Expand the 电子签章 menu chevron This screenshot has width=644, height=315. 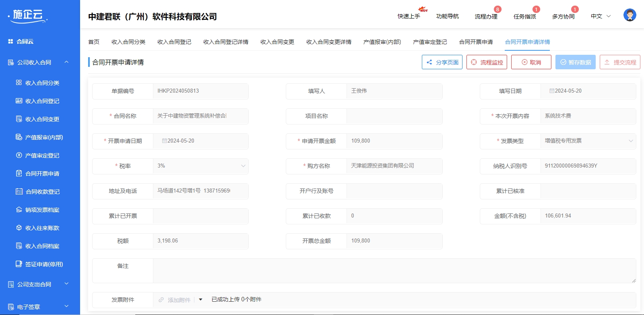pyautogui.click(x=66, y=307)
